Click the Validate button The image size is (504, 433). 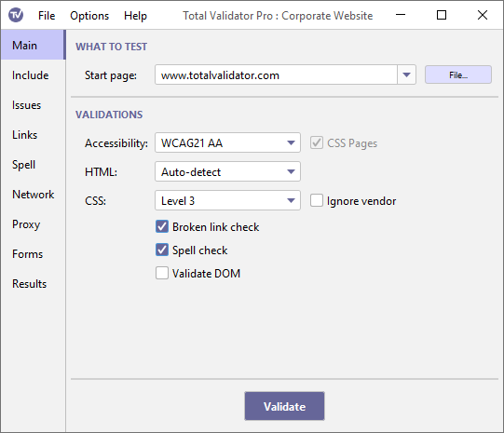pos(284,406)
